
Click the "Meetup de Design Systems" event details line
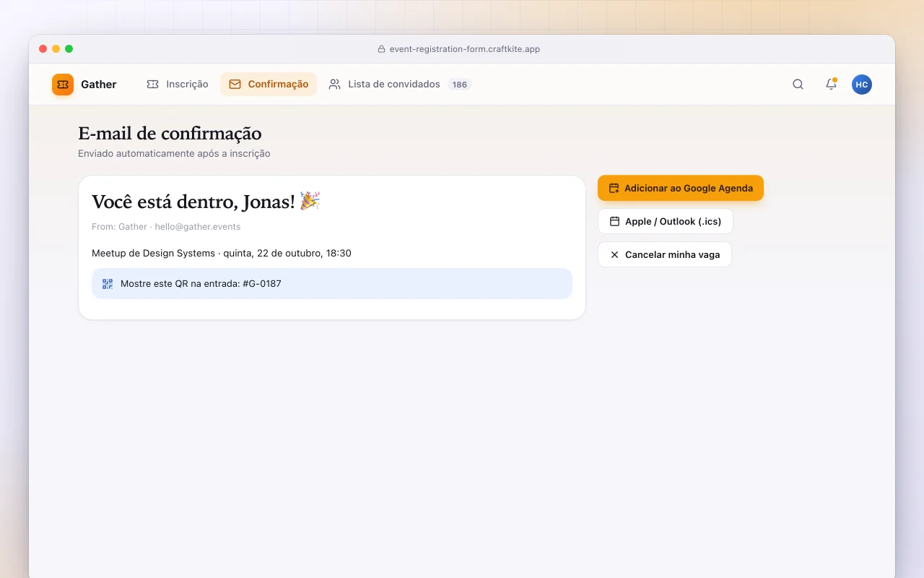tap(222, 254)
